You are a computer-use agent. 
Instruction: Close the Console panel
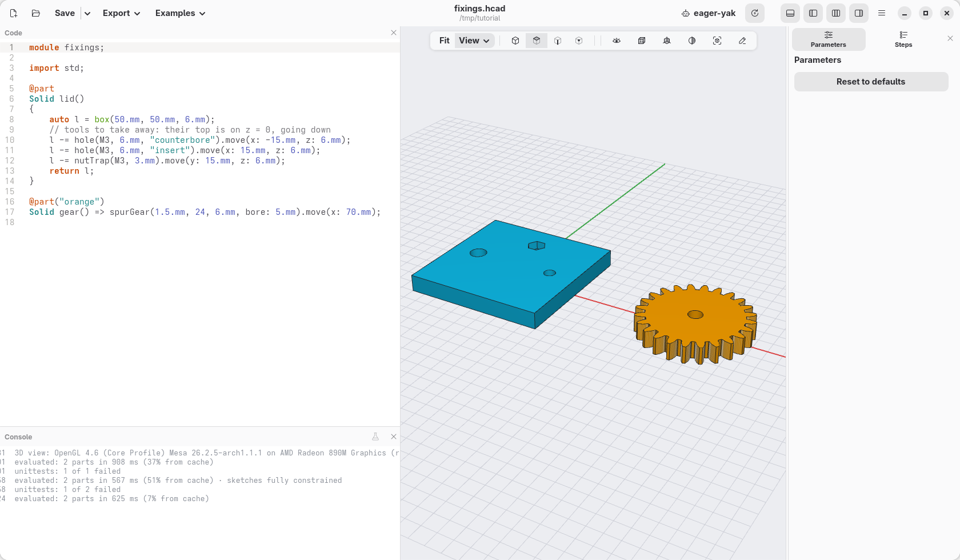pos(394,437)
